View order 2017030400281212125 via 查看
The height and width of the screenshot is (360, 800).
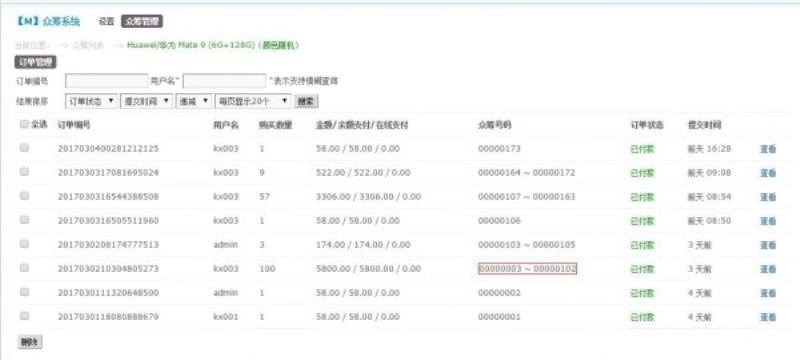pos(768,149)
